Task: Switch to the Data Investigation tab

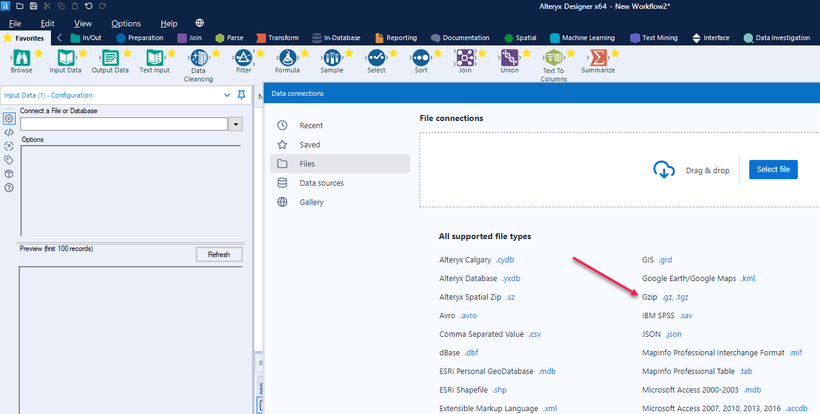Action: point(777,38)
